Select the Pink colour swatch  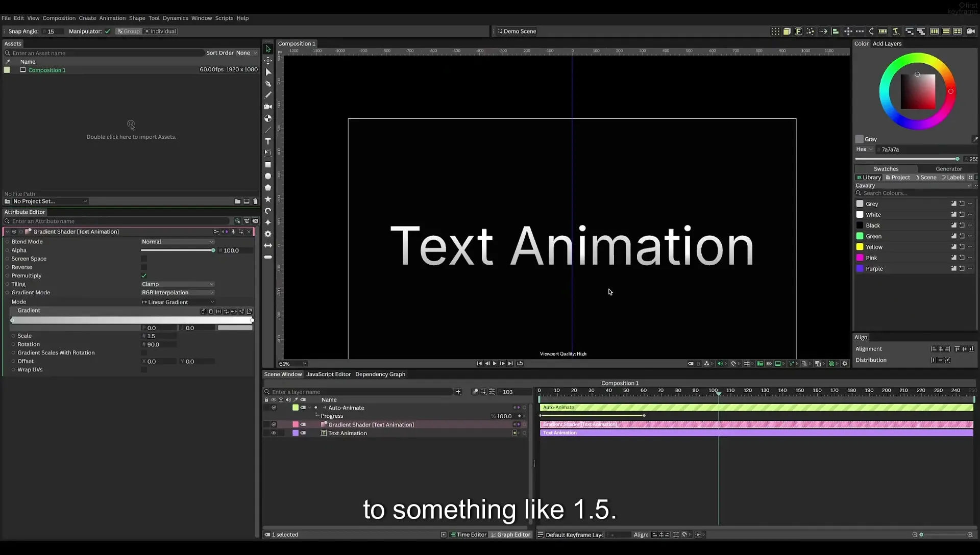click(860, 258)
